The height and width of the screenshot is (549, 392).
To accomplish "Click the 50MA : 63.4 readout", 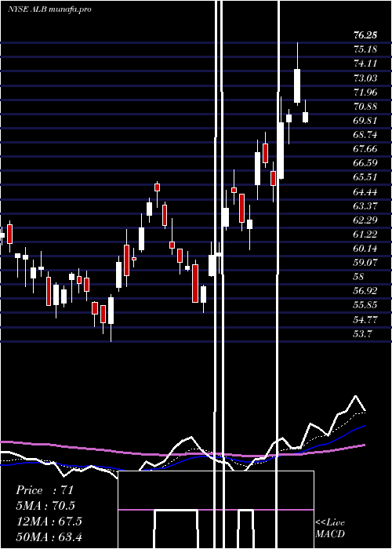I will coord(49,536).
